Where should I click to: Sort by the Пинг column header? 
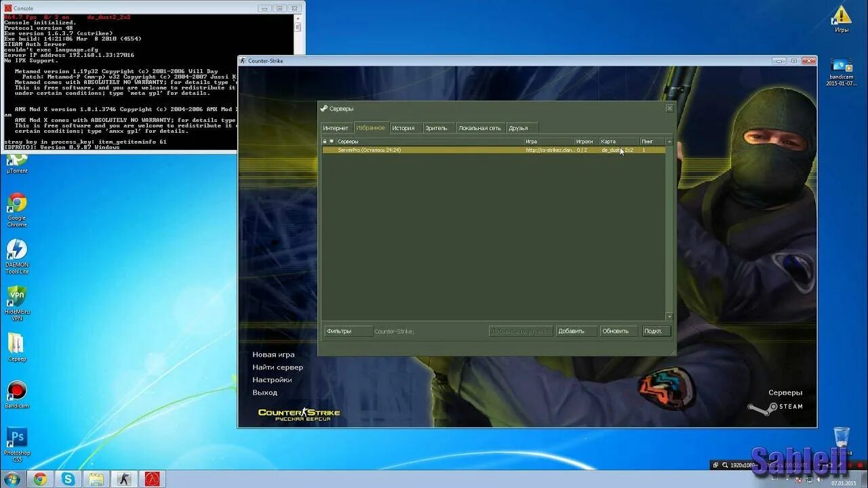[x=652, y=142]
